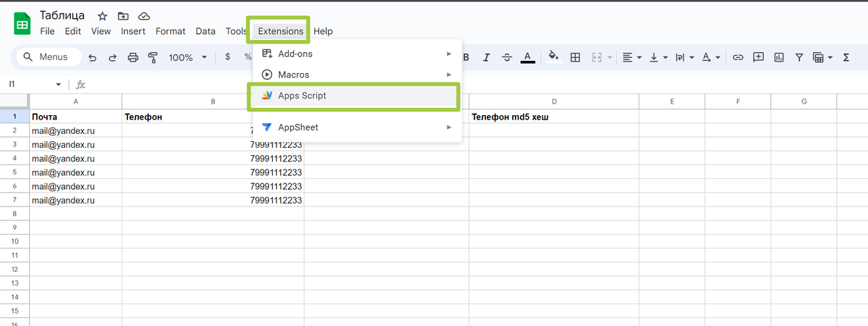Screen dimensions: 868x326
Task: Open the Insert menu
Action: (133, 31)
